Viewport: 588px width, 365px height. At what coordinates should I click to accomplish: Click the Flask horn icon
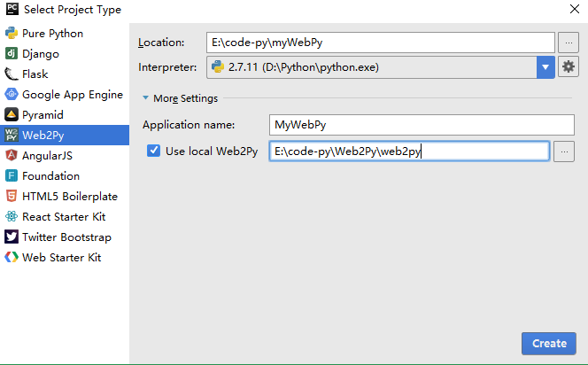12,74
